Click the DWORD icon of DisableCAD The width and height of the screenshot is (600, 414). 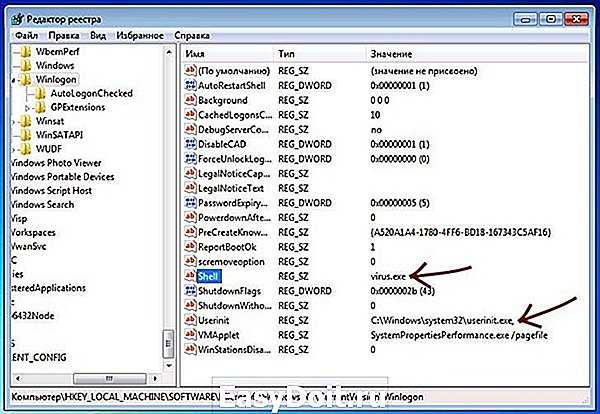191,144
